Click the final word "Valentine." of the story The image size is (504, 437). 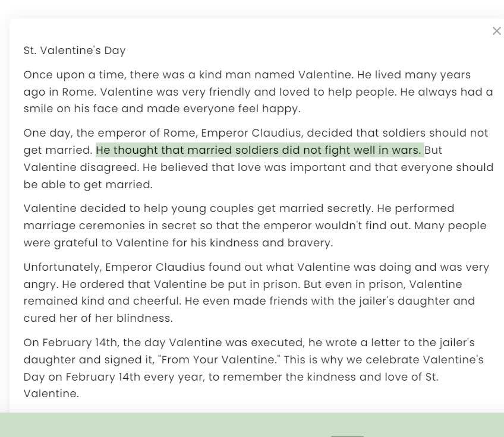51,394
